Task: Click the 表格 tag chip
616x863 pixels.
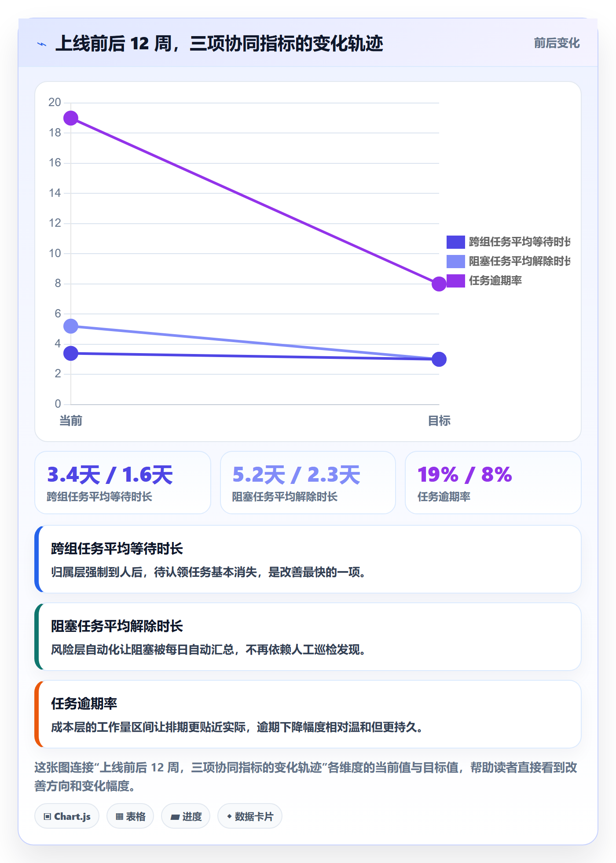Action: pos(130,816)
